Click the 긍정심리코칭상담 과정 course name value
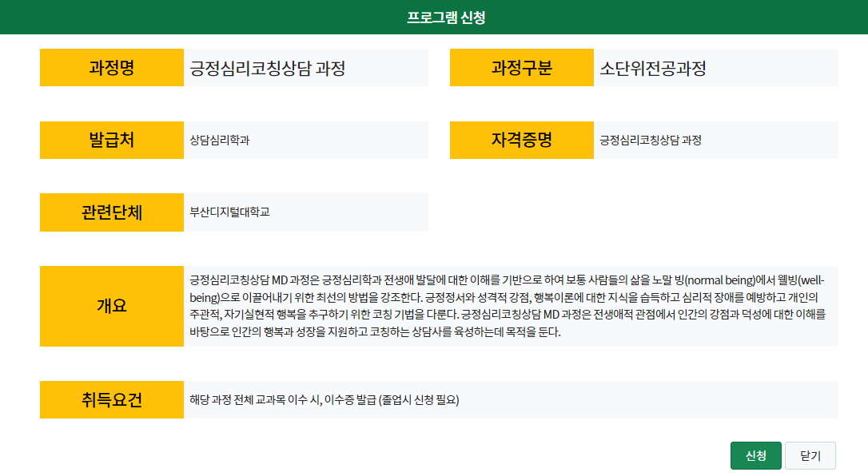This screenshot has height=476, width=868. (268, 68)
